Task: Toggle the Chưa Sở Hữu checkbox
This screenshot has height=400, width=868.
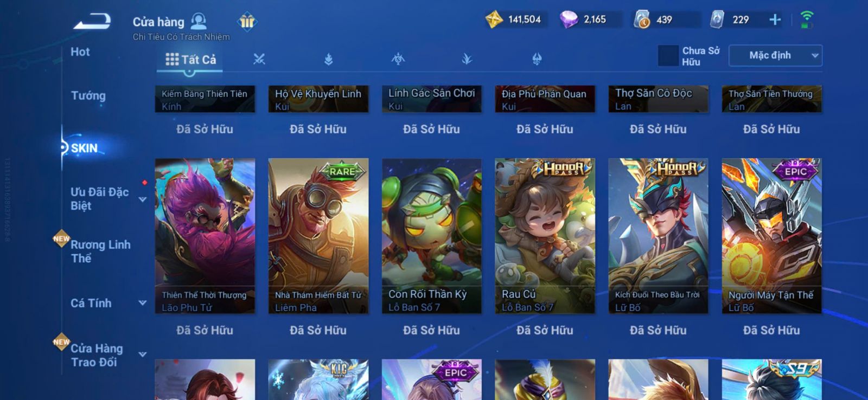Action: tap(668, 56)
